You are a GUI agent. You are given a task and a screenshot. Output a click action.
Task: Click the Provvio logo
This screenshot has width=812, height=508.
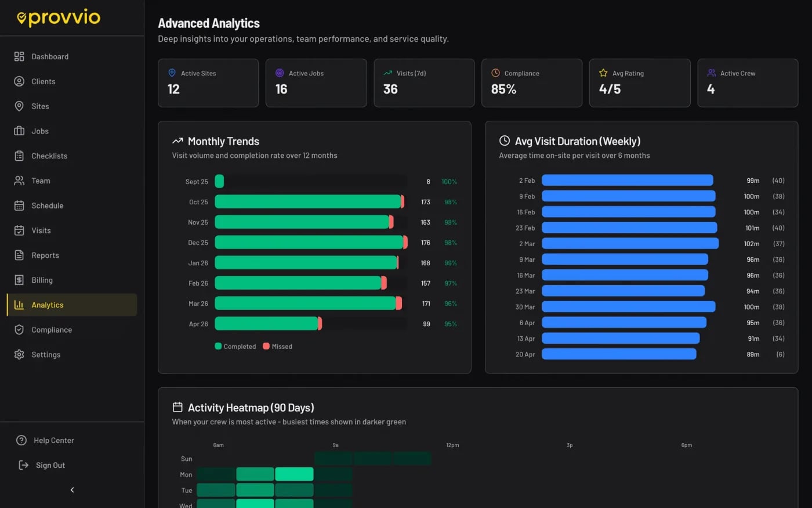coord(59,18)
